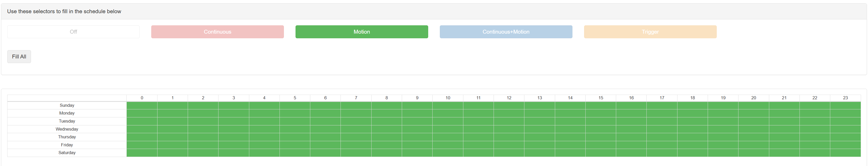Click the hour 12 column header
Viewport: 868px width, 166px height.
coord(509,98)
